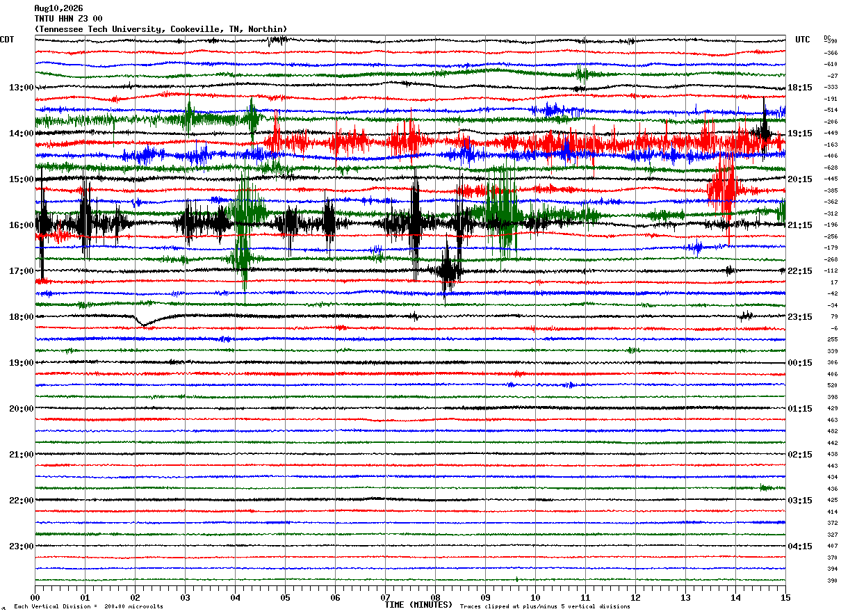841x616 pixels.
Task: Select the TNTU HHN Z3 00 station code
Action: pyautogui.click(x=68, y=19)
